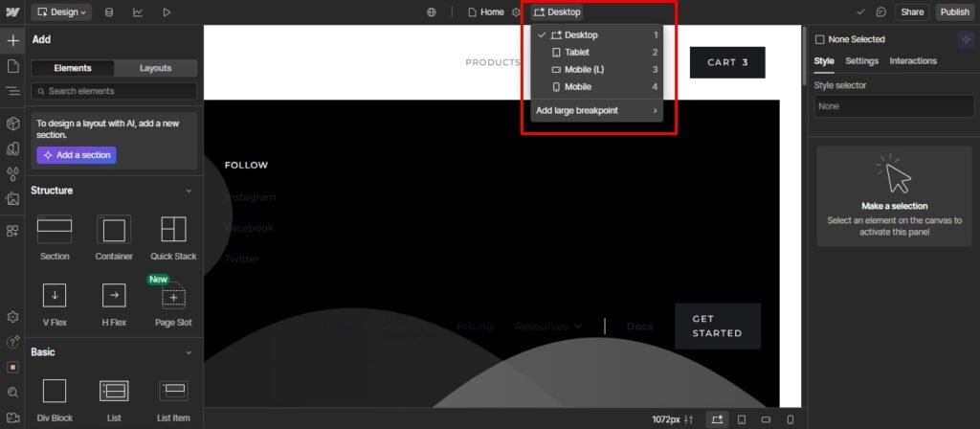
Task: Switch to the Style tab
Action: click(x=824, y=60)
